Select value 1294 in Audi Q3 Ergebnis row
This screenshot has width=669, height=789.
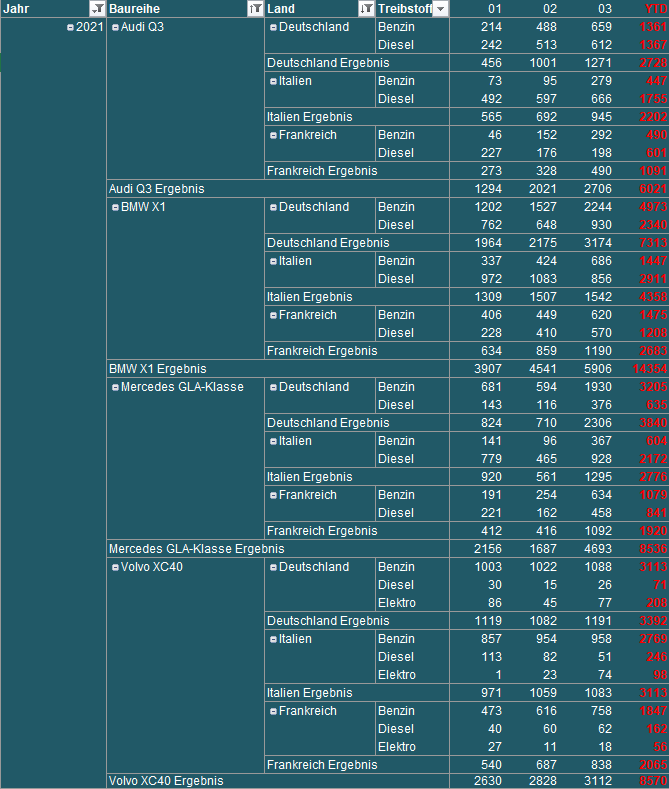[488, 189]
